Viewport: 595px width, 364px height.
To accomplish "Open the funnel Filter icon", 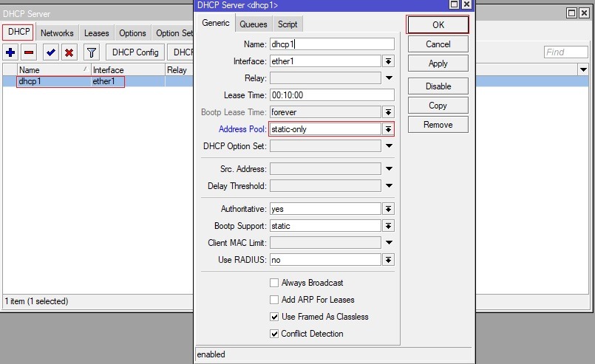I will pyautogui.click(x=92, y=52).
